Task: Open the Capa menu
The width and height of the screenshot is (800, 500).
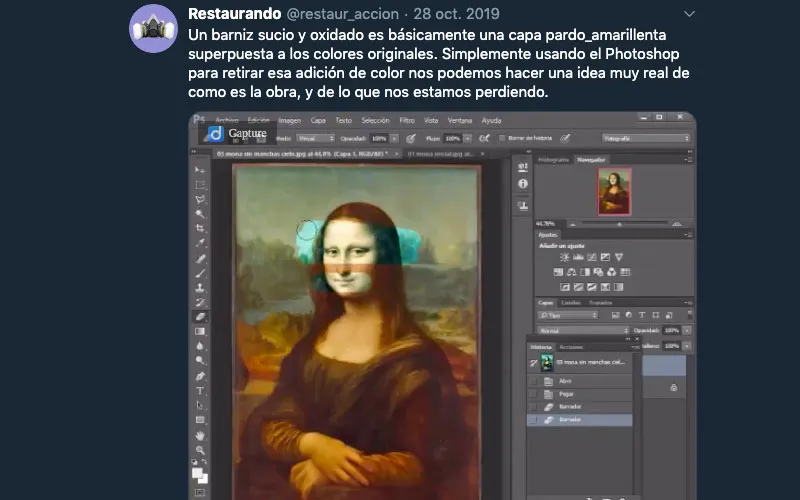Action: point(318,120)
